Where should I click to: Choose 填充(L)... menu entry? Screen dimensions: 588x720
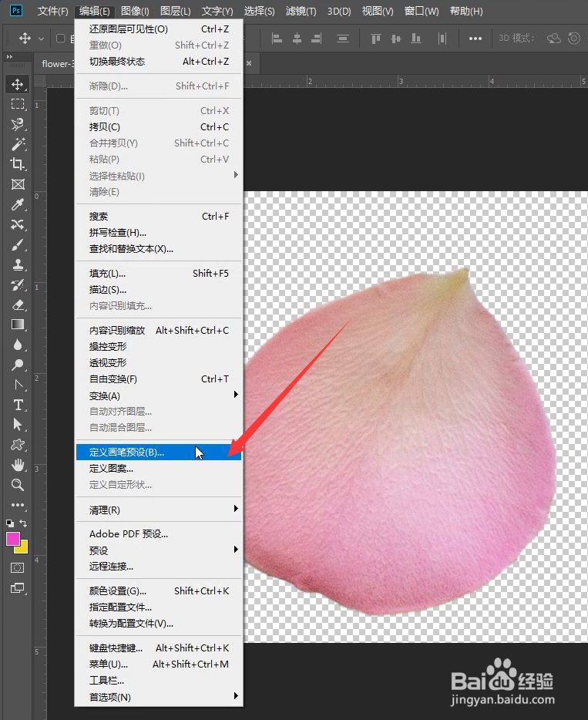159,273
